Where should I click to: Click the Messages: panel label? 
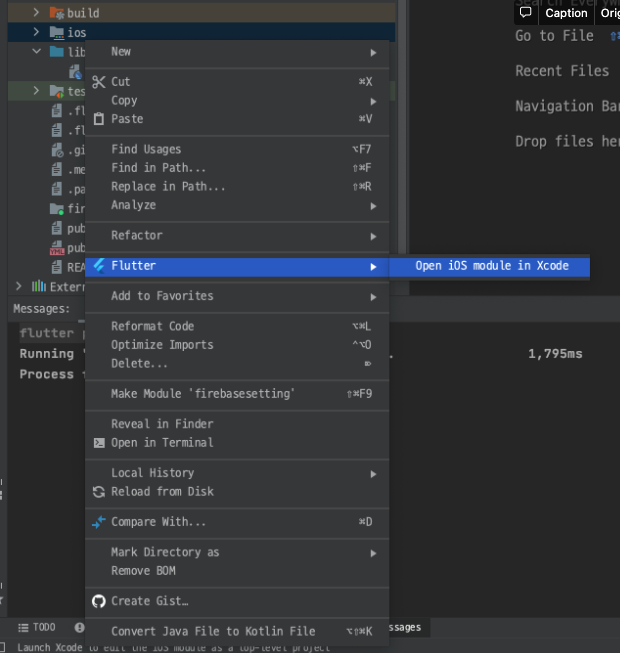(x=41, y=309)
